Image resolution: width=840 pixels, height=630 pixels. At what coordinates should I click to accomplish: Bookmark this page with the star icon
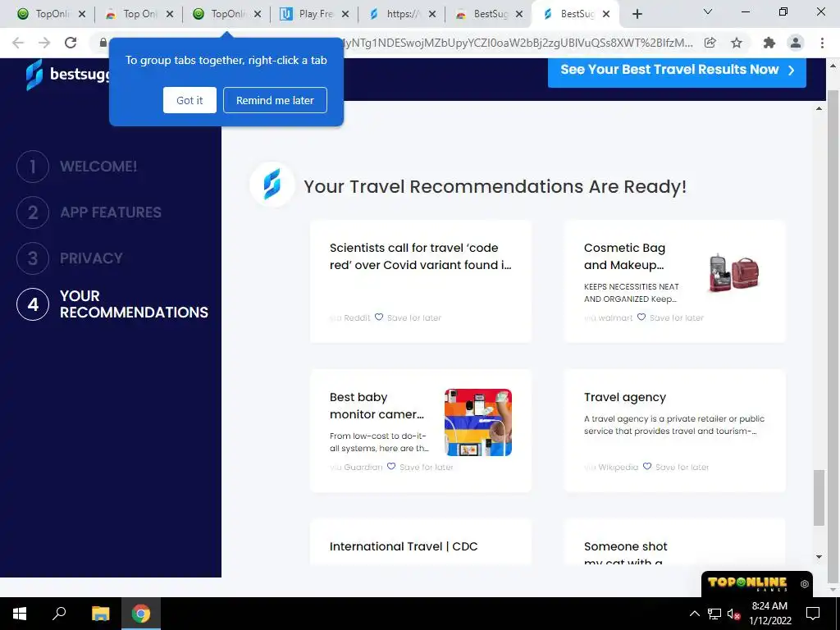click(x=737, y=43)
